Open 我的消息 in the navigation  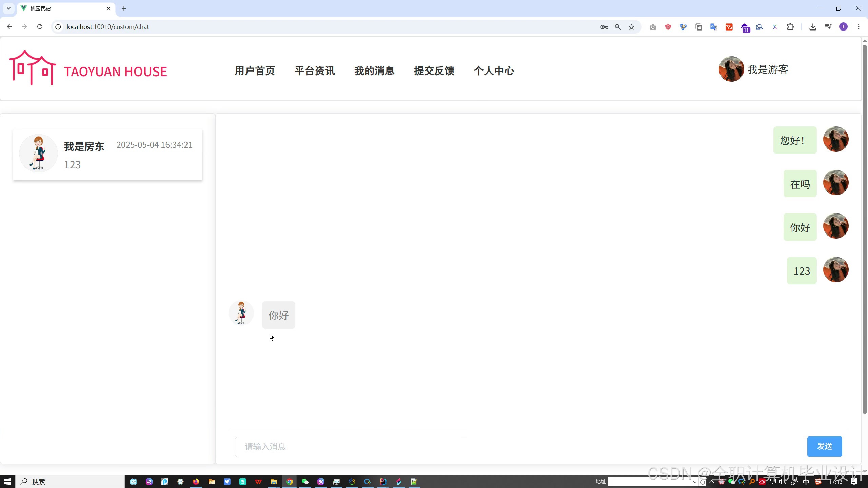[x=374, y=70]
